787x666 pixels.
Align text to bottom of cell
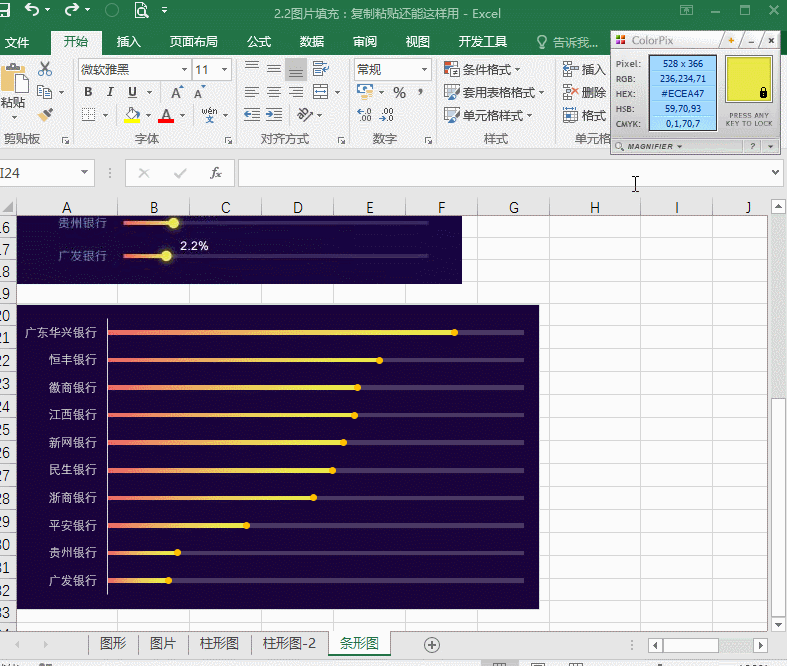(296, 69)
